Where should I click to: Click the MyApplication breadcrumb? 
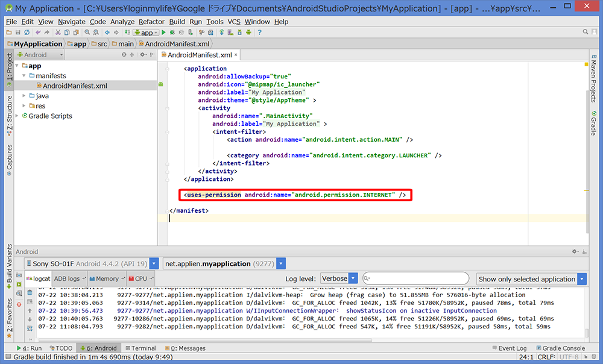point(34,44)
